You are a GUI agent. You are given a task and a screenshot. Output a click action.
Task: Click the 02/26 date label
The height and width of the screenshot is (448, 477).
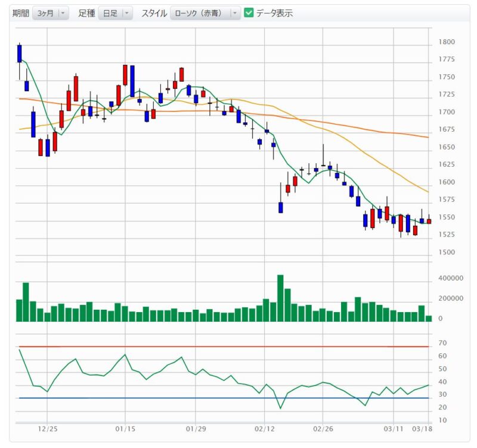(323, 429)
